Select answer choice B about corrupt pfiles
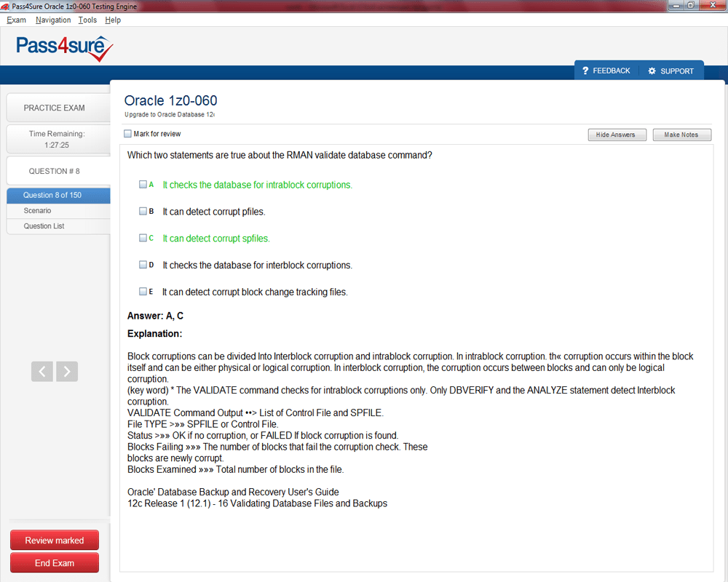The height and width of the screenshot is (582, 728). point(143,211)
